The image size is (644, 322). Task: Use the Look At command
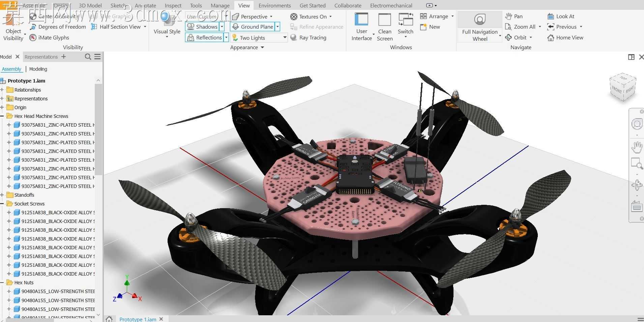pyautogui.click(x=561, y=16)
